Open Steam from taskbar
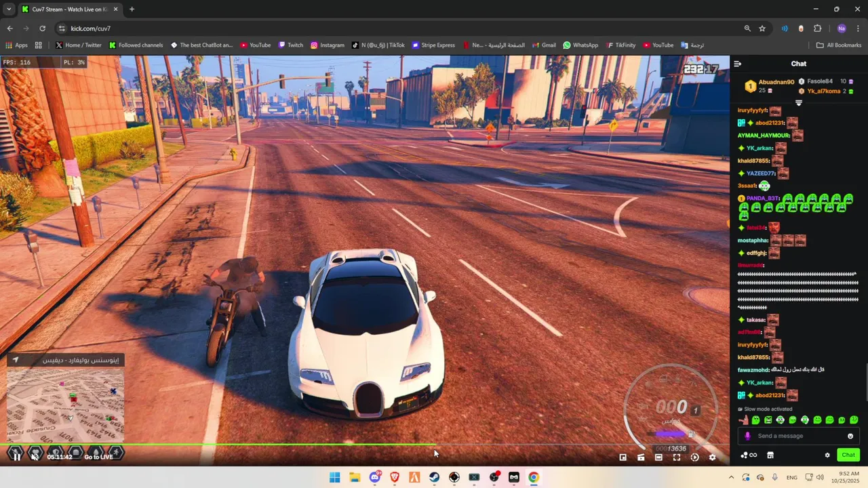The height and width of the screenshot is (488, 868). point(434,477)
